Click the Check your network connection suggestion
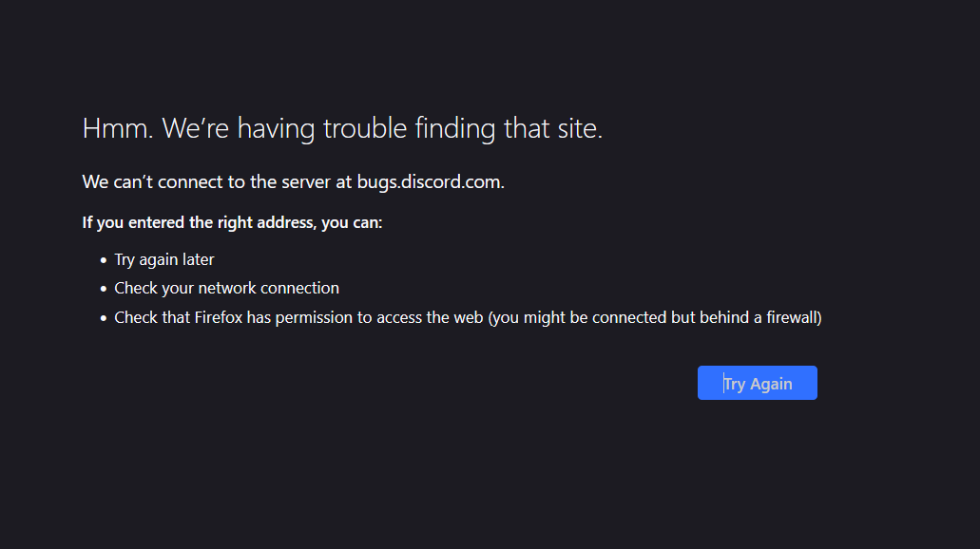The height and width of the screenshot is (549, 980). click(226, 287)
